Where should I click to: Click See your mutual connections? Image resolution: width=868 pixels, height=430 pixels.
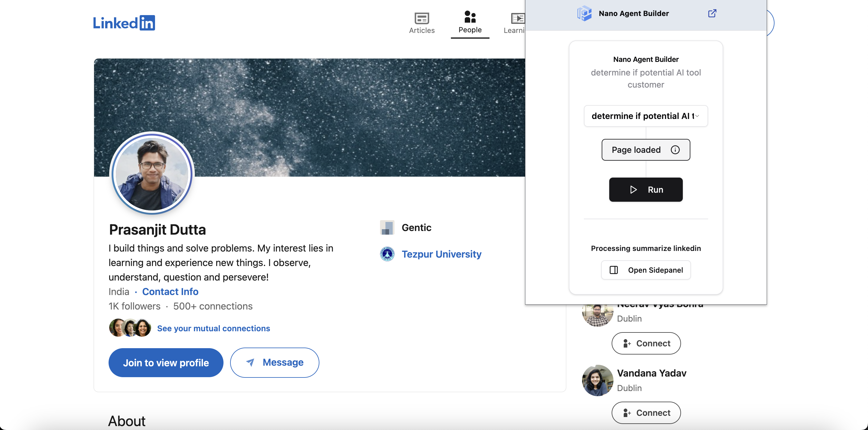pyautogui.click(x=213, y=328)
